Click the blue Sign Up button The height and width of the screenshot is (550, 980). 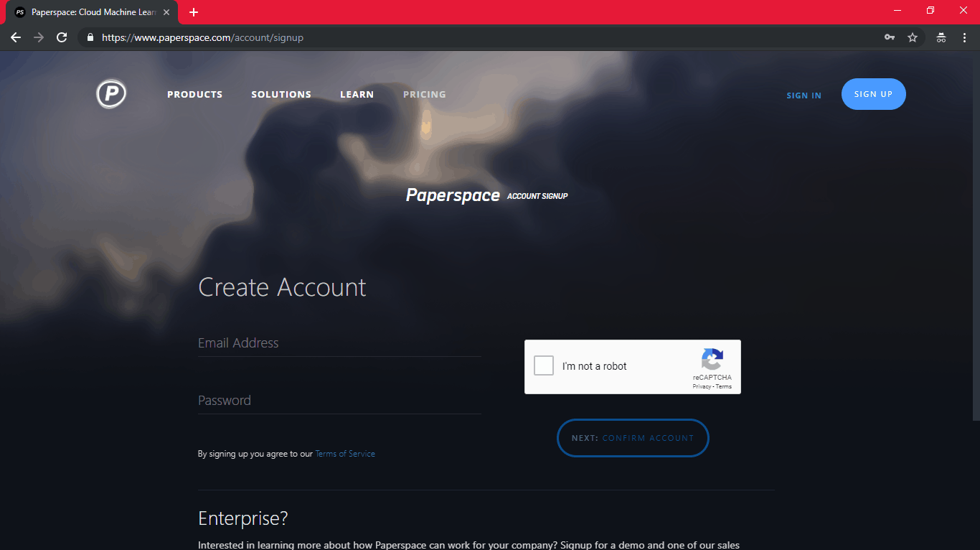pyautogui.click(x=874, y=94)
